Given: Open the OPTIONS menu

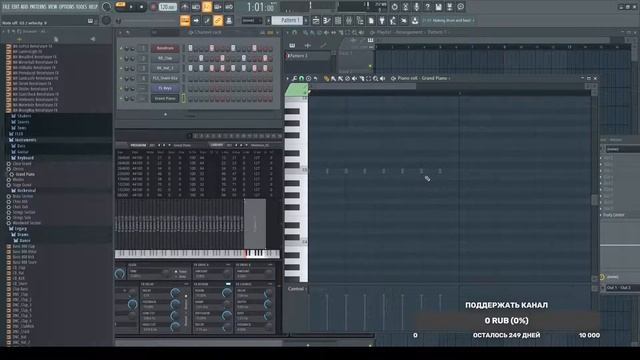Looking at the screenshot, I should (67, 7).
